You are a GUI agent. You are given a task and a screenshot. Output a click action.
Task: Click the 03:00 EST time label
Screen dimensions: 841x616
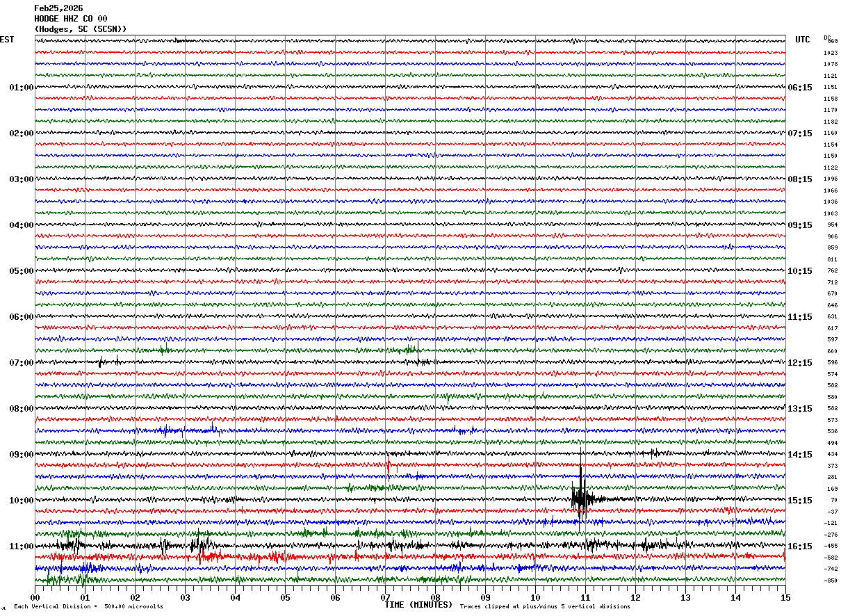pos(22,179)
